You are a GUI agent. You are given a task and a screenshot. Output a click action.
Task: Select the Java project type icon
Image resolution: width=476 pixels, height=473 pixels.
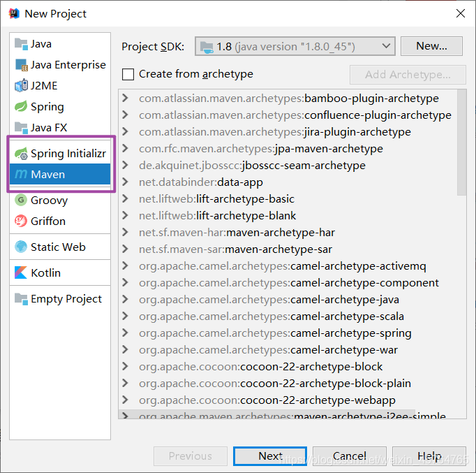coord(21,44)
